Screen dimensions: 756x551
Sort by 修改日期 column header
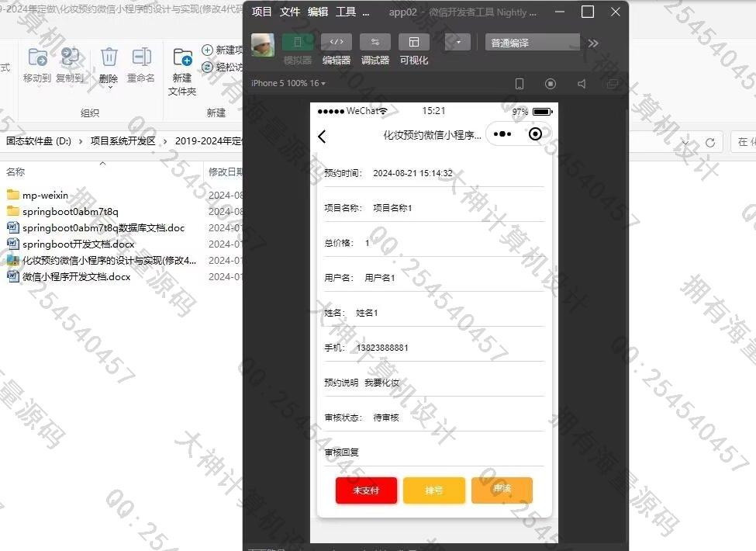(225, 172)
